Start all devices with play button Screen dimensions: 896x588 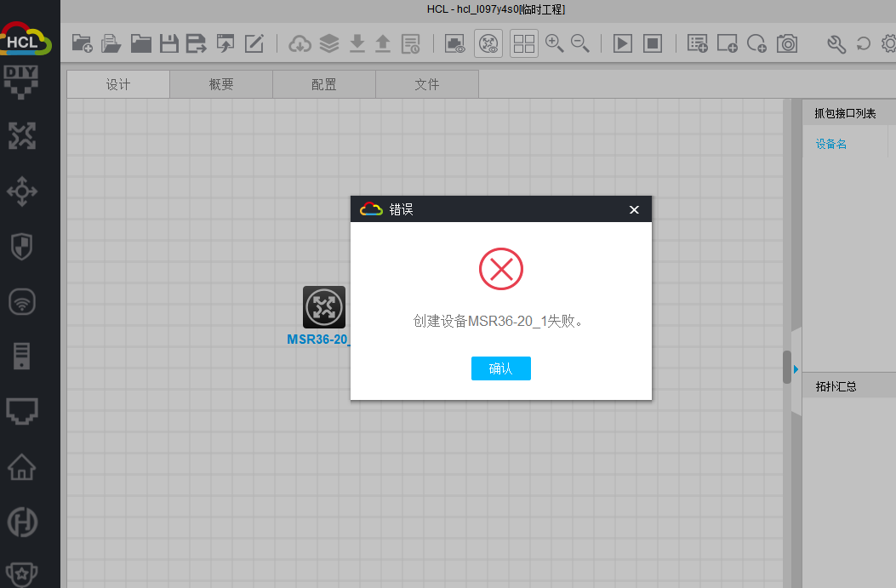tap(622, 43)
